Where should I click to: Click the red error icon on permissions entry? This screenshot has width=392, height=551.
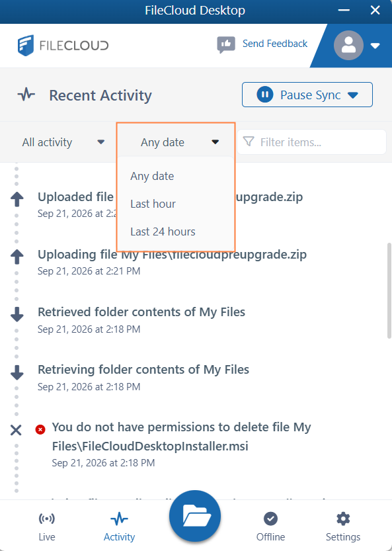pyautogui.click(x=40, y=429)
